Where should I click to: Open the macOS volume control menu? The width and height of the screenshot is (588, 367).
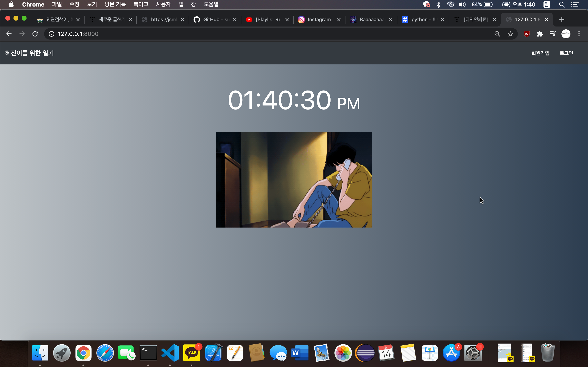(462, 4)
